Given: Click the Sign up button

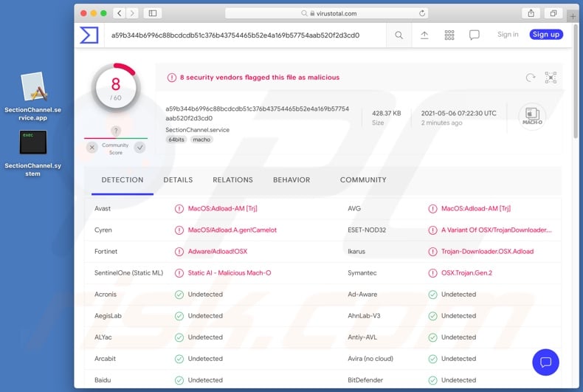Looking at the screenshot, I should click(546, 34).
